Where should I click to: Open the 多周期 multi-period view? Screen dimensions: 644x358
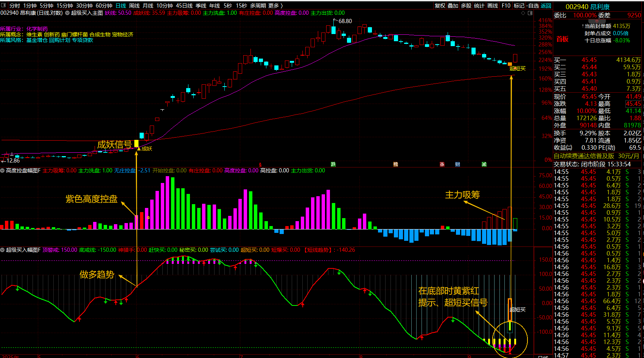tap(258, 6)
